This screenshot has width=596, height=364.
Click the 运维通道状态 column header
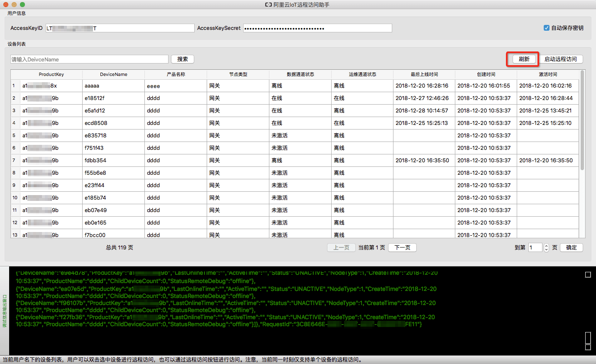tap(362, 74)
